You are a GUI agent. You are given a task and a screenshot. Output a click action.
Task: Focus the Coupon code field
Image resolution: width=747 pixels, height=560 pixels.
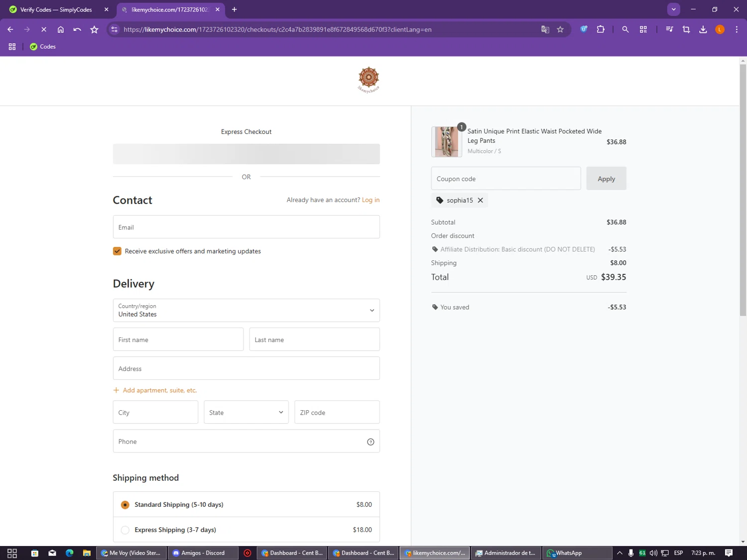click(x=506, y=179)
